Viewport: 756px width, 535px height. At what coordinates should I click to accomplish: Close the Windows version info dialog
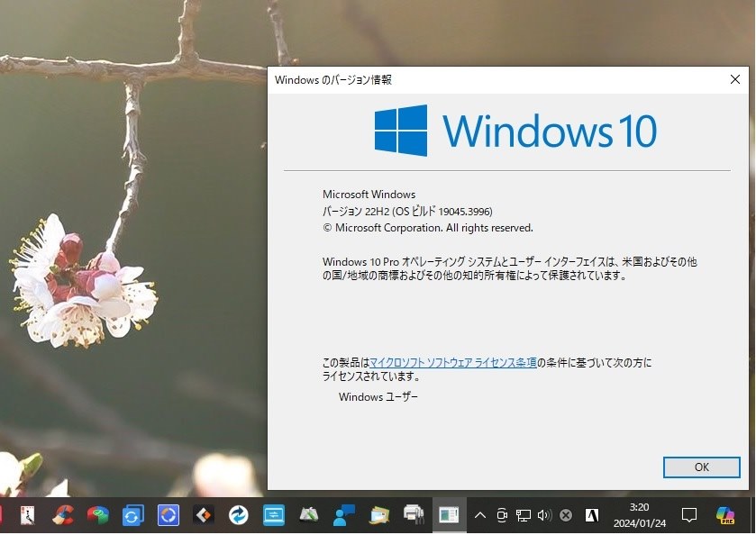point(734,79)
